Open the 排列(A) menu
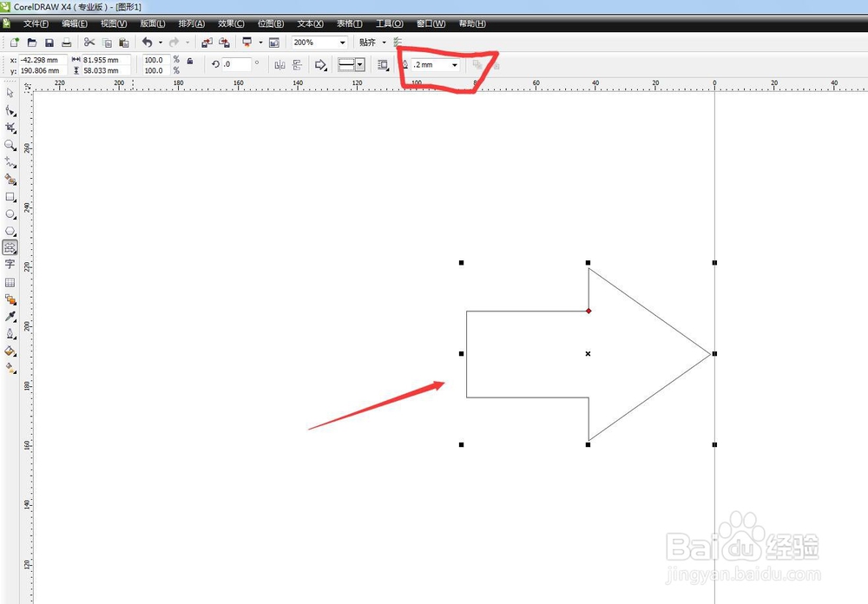 pyautogui.click(x=192, y=23)
